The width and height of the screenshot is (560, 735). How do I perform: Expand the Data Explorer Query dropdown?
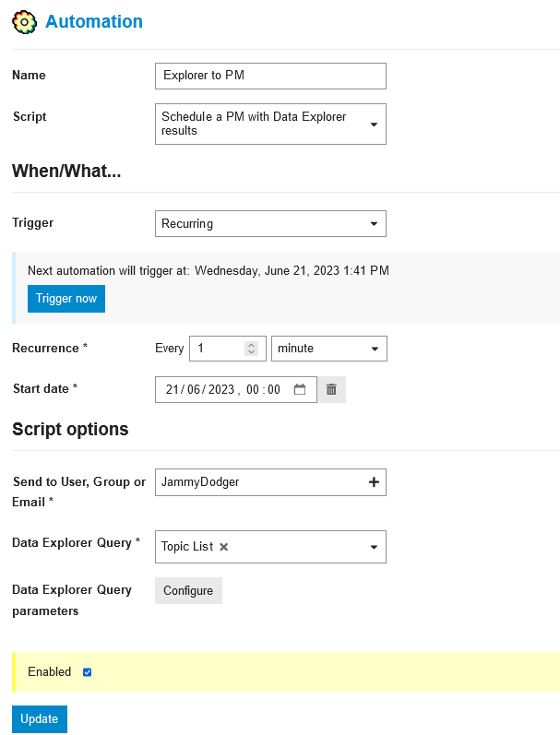(x=270, y=547)
